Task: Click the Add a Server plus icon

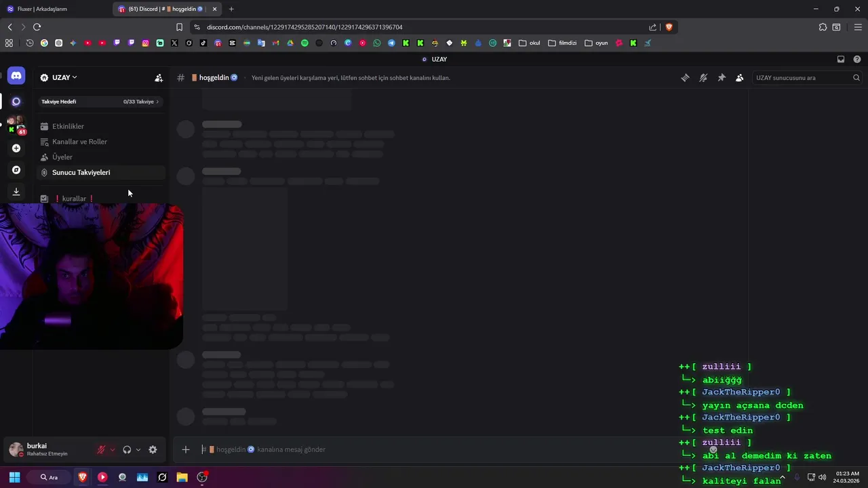Action: click(x=16, y=148)
